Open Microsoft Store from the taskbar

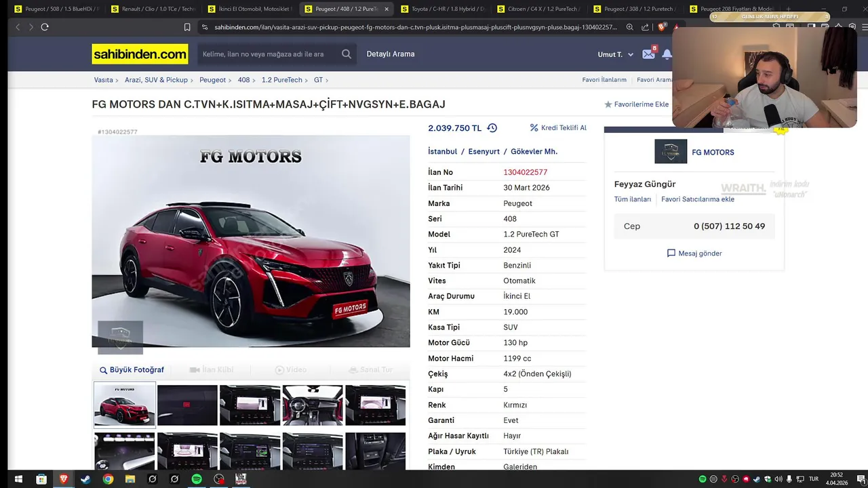pos(41,479)
